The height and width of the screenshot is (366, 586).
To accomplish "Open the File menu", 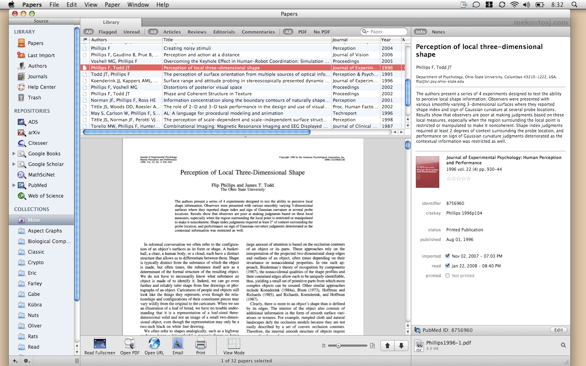I will coord(54,4).
